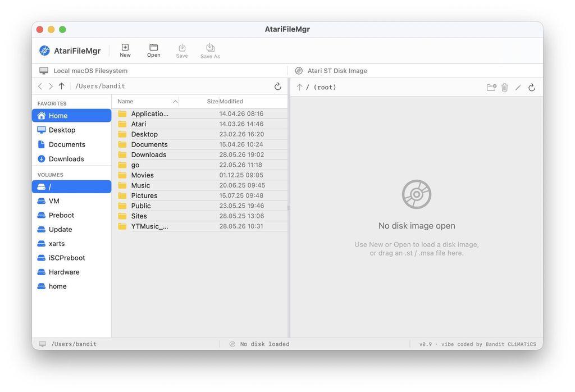Image resolution: width=575 pixels, height=392 pixels.
Task: Select the Public folder row
Action: (x=200, y=206)
